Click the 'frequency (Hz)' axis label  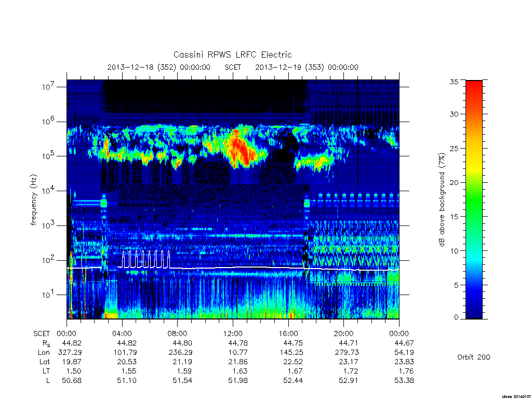tap(33, 200)
